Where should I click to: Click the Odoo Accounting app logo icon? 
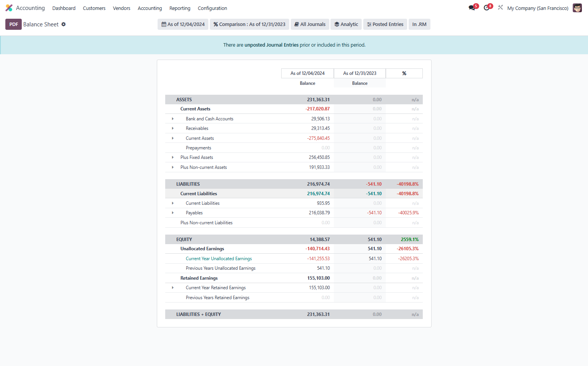click(x=9, y=8)
